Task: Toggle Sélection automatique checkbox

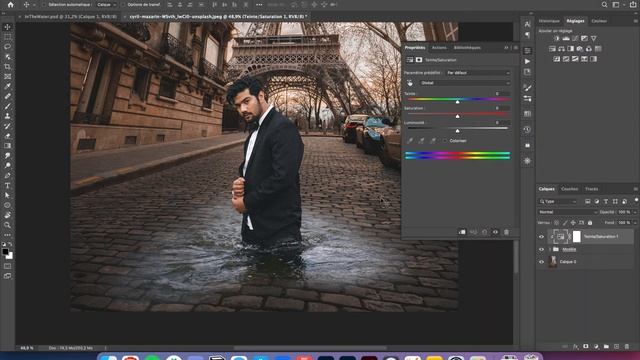Action: [44, 5]
